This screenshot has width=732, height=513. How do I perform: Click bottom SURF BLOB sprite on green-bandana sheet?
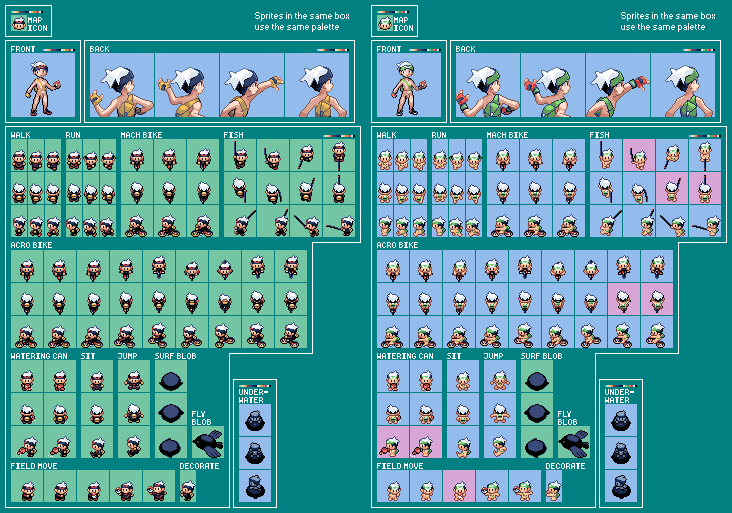point(537,442)
